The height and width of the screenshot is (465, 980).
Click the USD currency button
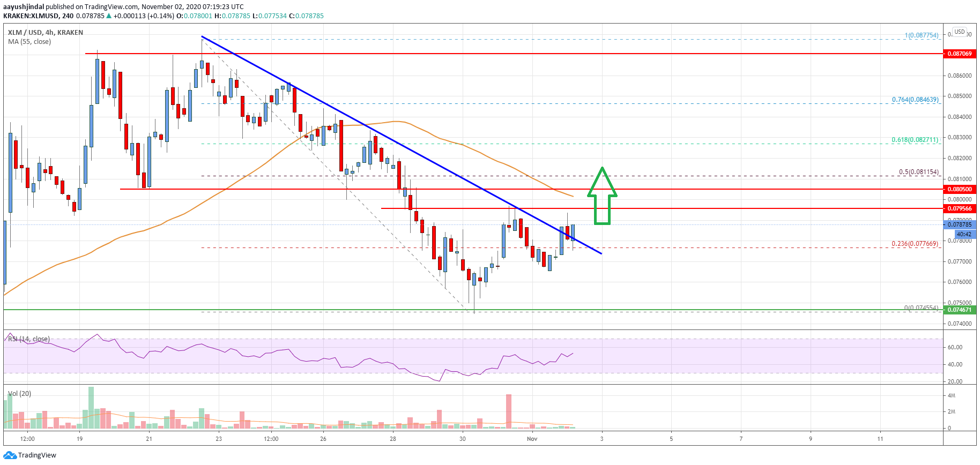pos(959,32)
